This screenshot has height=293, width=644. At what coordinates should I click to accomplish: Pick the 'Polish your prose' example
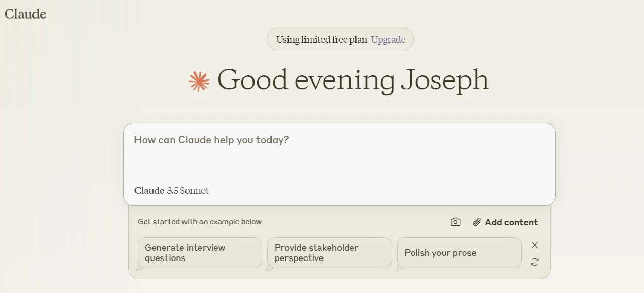(460, 253)
